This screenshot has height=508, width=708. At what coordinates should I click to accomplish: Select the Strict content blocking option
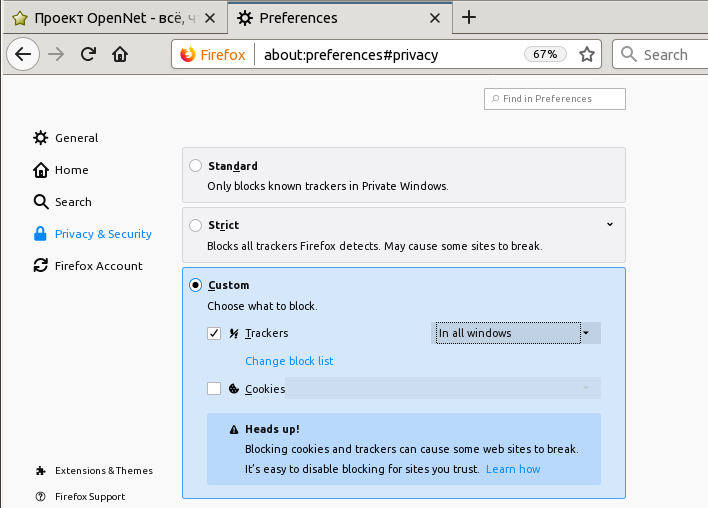pos(196,226)
